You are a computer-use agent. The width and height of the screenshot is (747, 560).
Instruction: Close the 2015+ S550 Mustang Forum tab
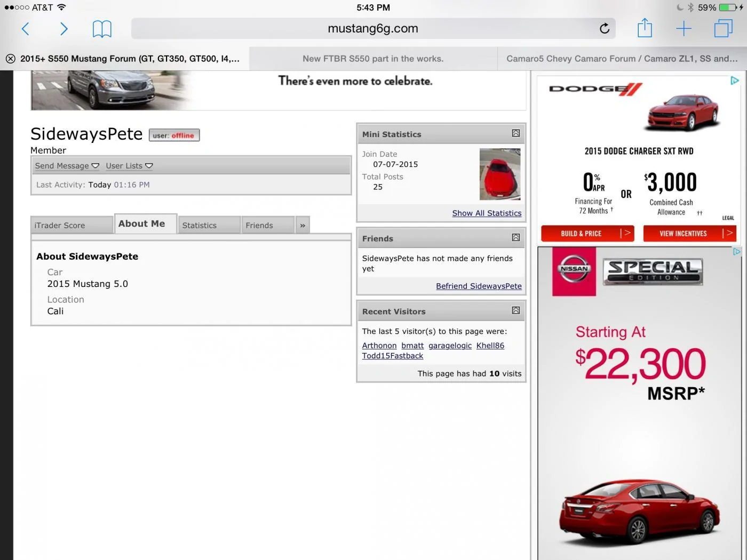click(10, 59)
